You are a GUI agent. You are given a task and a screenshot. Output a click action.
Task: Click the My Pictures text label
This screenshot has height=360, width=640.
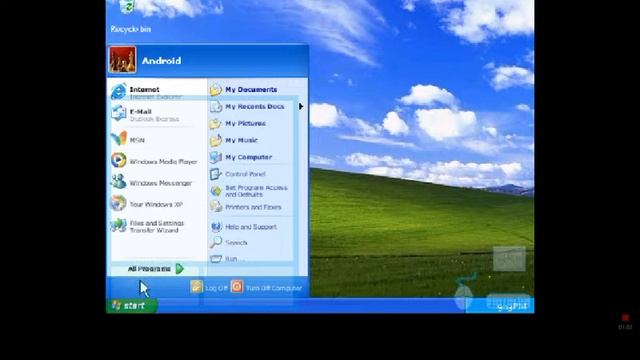point(245,123)
